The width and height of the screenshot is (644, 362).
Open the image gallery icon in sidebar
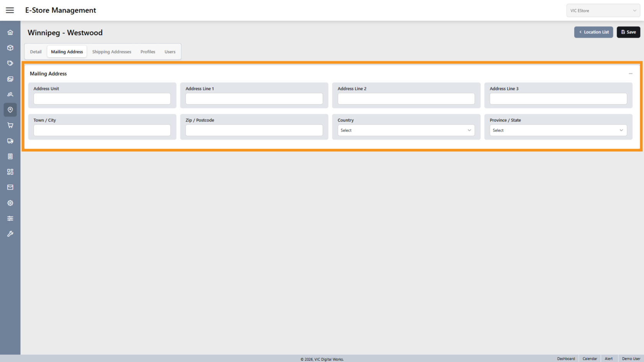click(x=10, y=79)
